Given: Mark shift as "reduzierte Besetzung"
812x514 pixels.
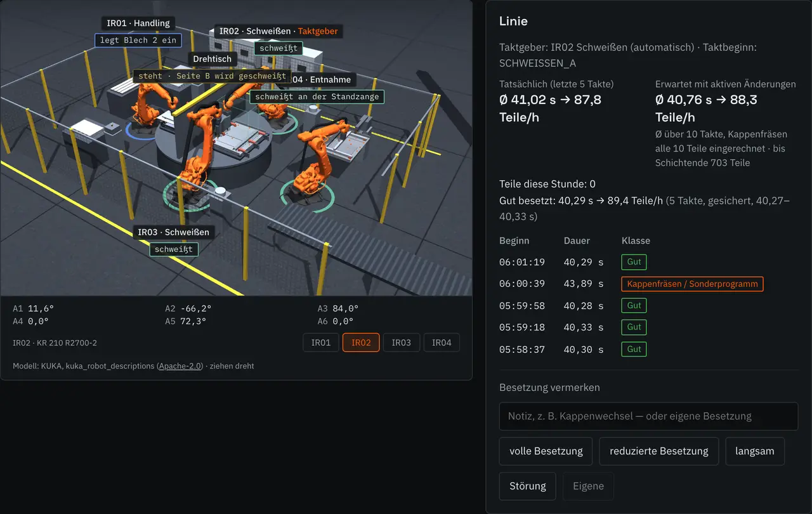Looking at the screenshot, I should [x=659, y=451].
